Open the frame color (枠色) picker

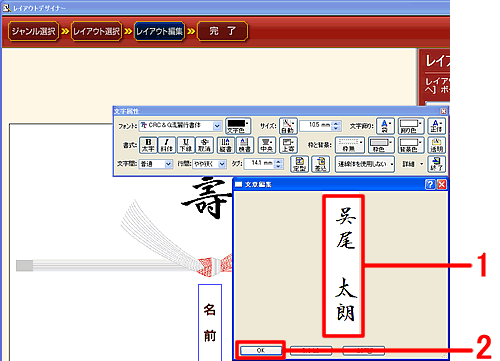tap(381, 145)
